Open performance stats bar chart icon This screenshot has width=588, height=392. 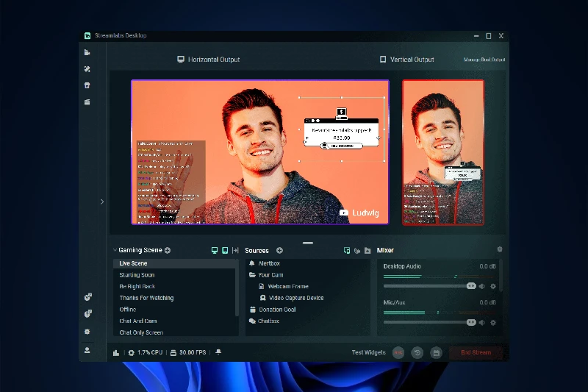116,353
